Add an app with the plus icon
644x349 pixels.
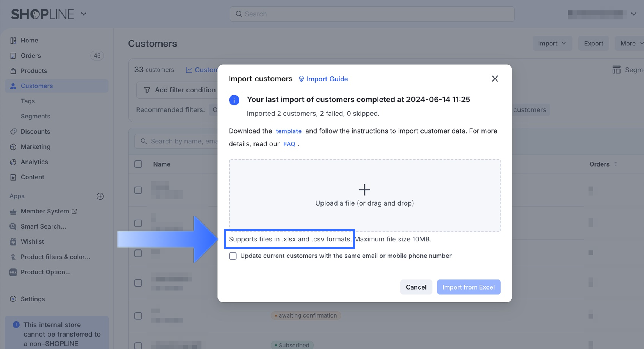[x=100, y=196]
